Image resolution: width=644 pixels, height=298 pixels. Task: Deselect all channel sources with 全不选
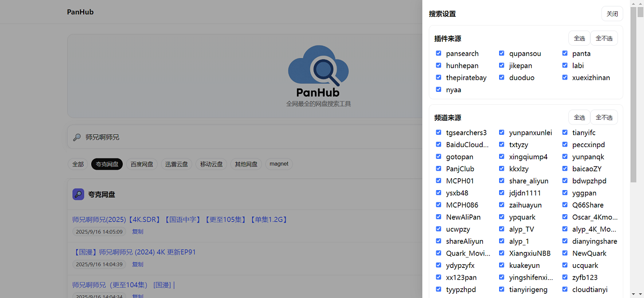604,117
